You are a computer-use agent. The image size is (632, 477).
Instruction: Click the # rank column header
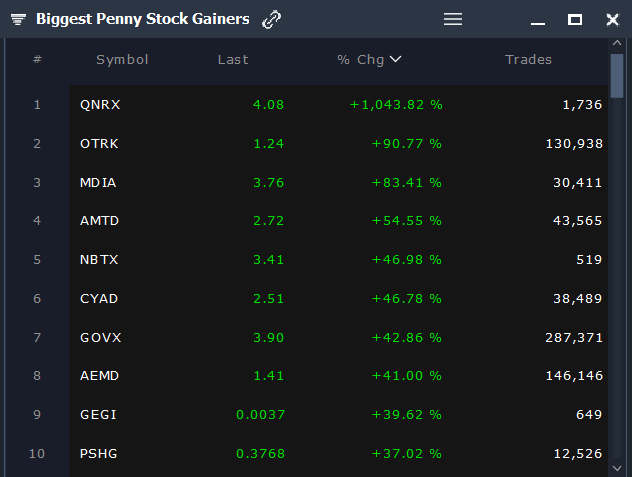tap(37, 60)
